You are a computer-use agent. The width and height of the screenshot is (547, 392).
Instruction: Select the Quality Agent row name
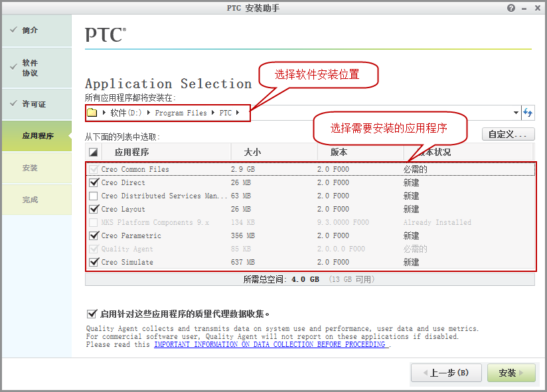point(127,249)
